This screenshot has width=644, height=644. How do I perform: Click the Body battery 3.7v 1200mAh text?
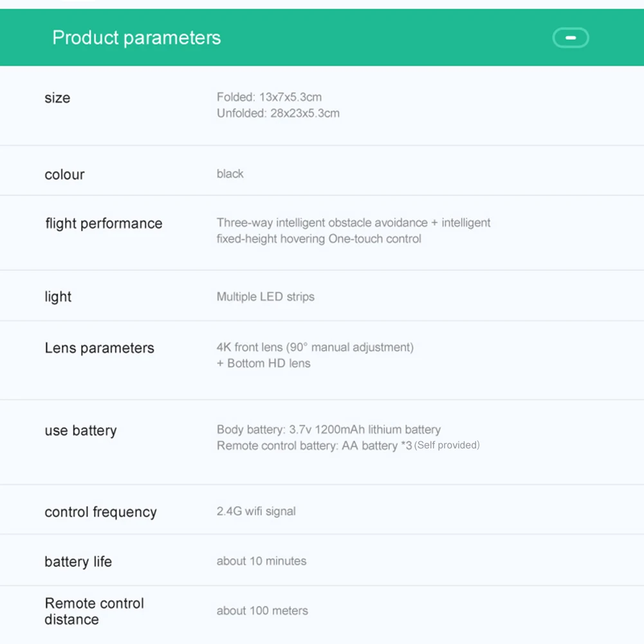pos(328,429)
